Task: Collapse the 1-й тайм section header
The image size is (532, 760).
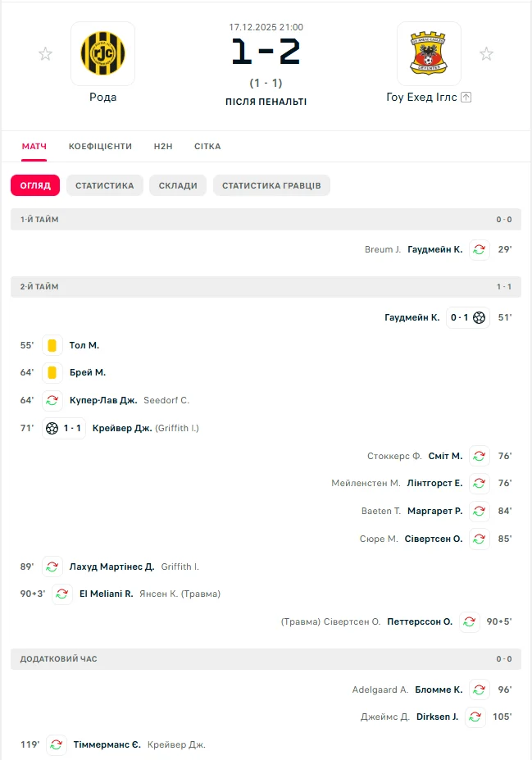Action: [x=266, y=220]
